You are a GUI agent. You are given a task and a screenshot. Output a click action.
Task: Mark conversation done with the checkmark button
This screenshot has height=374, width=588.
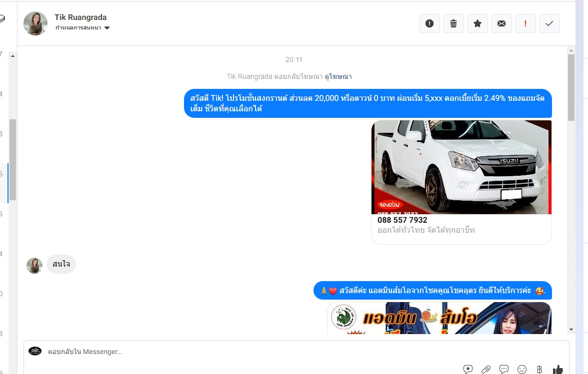click(x=549, y=23)
